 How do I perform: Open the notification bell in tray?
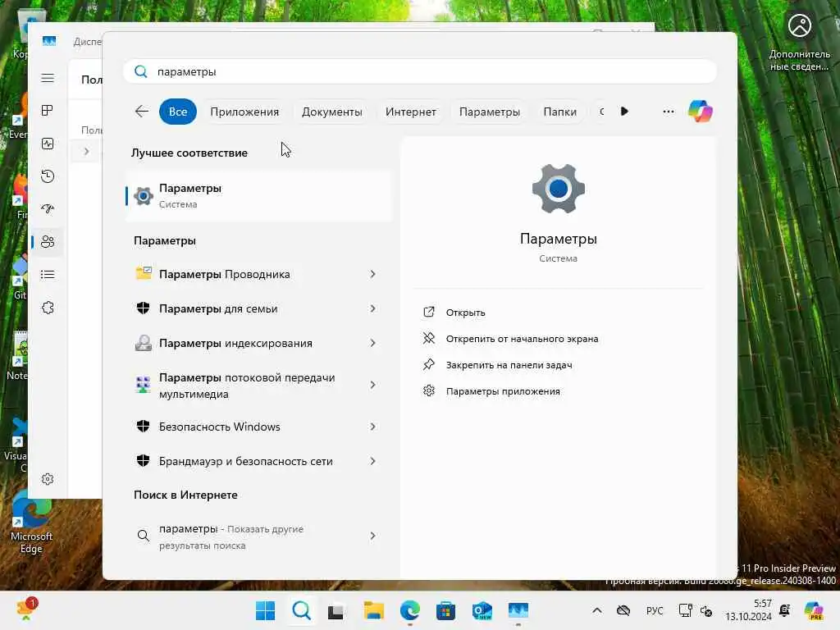click(785, 610)
